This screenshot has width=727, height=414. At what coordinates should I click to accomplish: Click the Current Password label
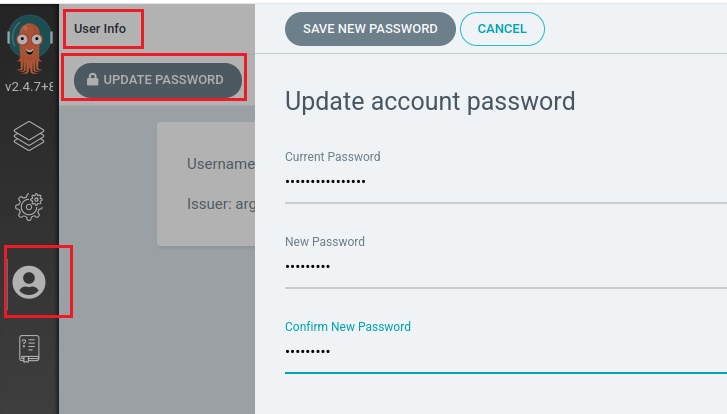[x=332, y=156]
